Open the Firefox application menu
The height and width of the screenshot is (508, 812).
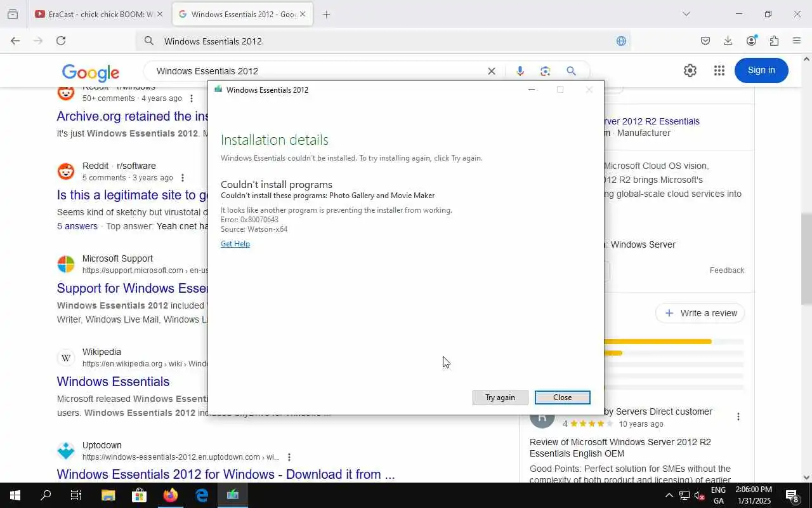[797, 41]
